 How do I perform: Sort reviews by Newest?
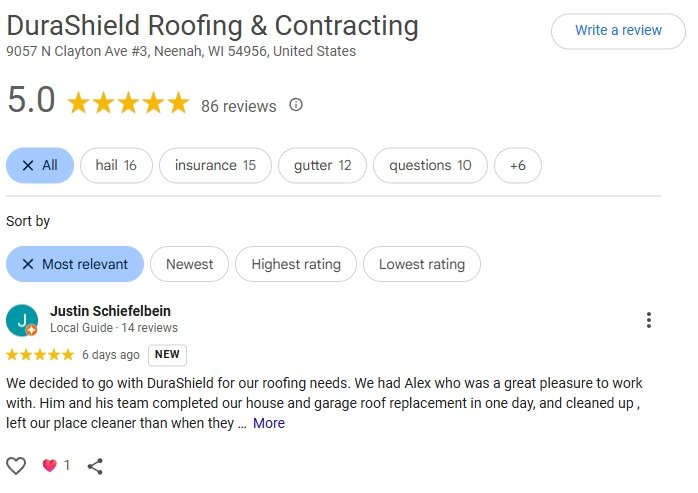point(189,264)
